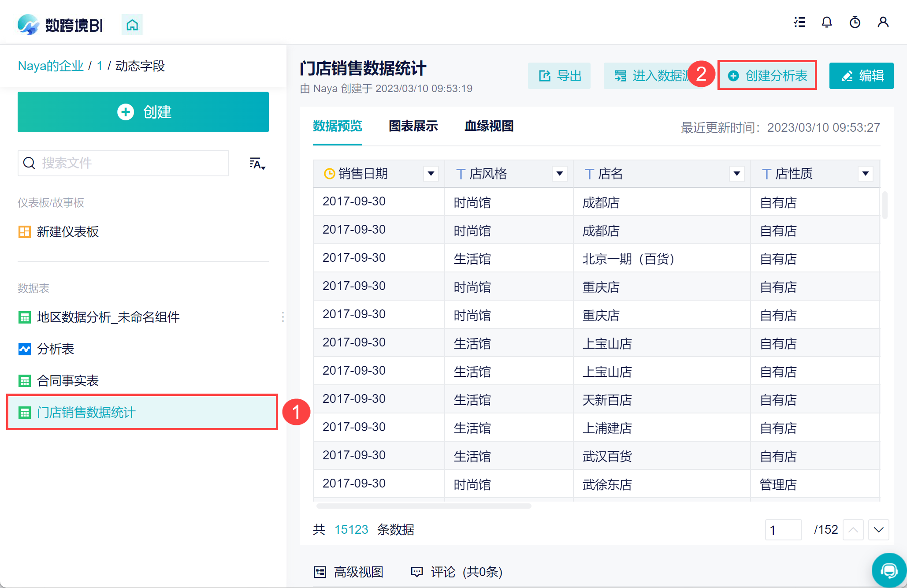Viewport: 907px width, 588px height.
Task: Switch to the 血缘视图 tab
Action: [x=489, y=126]
